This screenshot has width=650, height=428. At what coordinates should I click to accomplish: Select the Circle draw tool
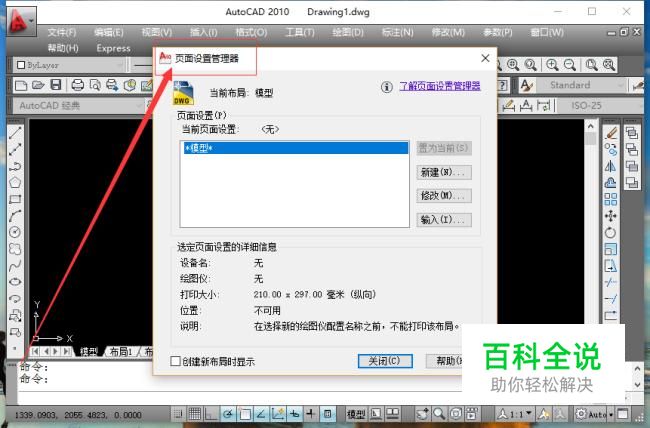[15, 232]
